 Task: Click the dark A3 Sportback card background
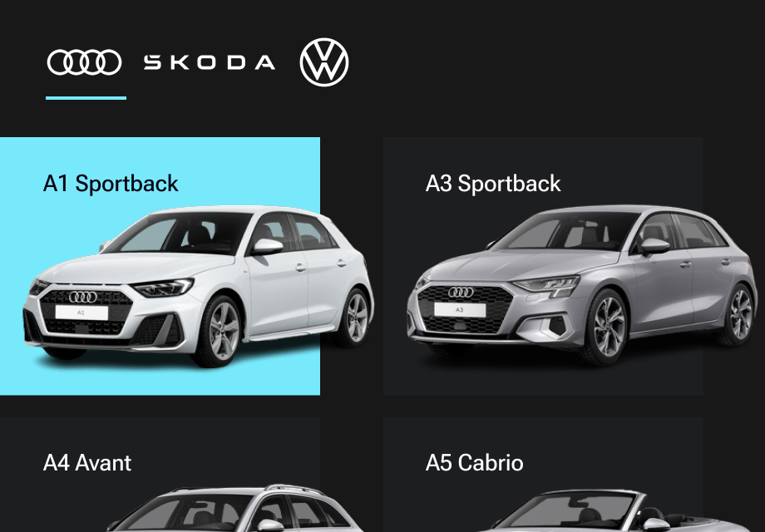(543, 266)
